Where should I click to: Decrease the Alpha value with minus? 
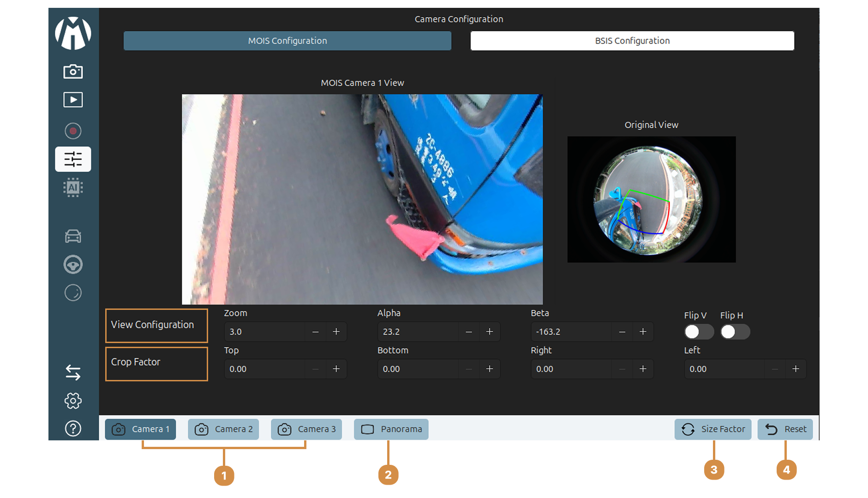469,332
